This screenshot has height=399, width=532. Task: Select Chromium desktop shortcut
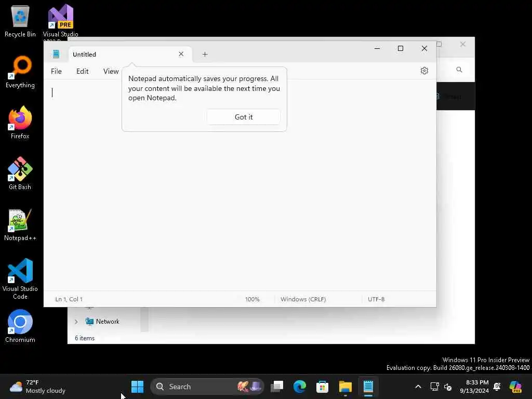[x=20, y=326]
